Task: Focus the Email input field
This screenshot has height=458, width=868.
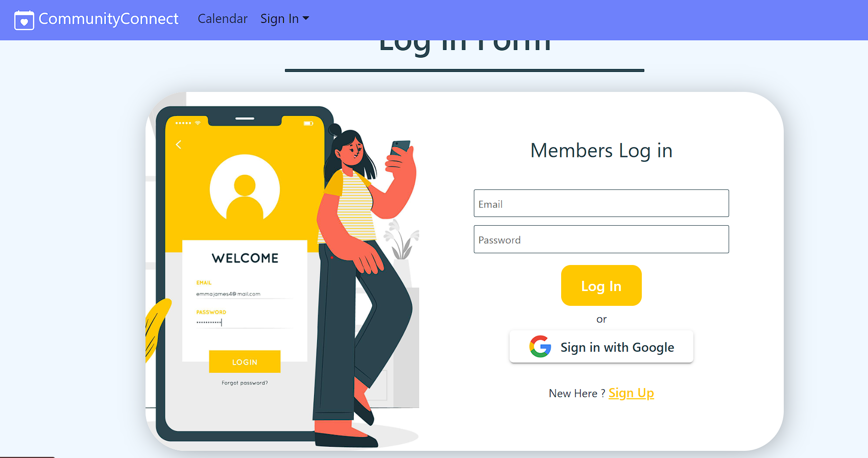Action: (x=601, y=203)
